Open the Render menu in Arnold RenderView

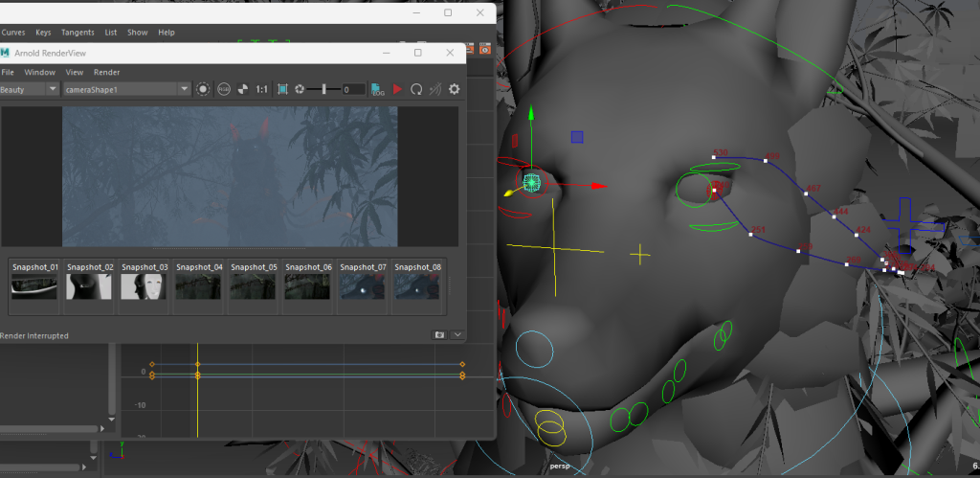coord(107,72)
